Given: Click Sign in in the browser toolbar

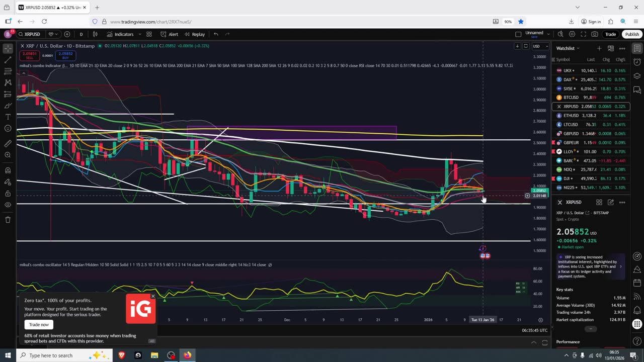Looking at the screenshot, I should pos(591,22).
